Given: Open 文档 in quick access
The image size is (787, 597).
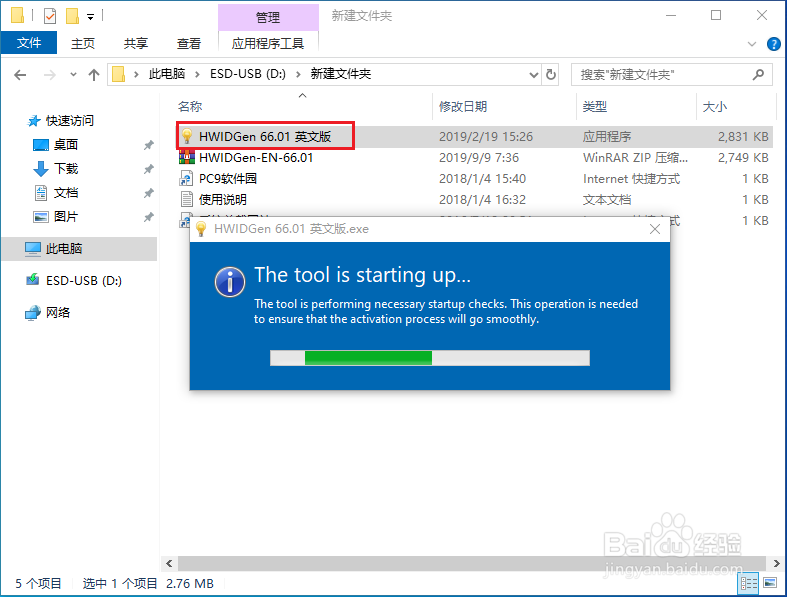Looking at the screenshot, I should [66, 193].
